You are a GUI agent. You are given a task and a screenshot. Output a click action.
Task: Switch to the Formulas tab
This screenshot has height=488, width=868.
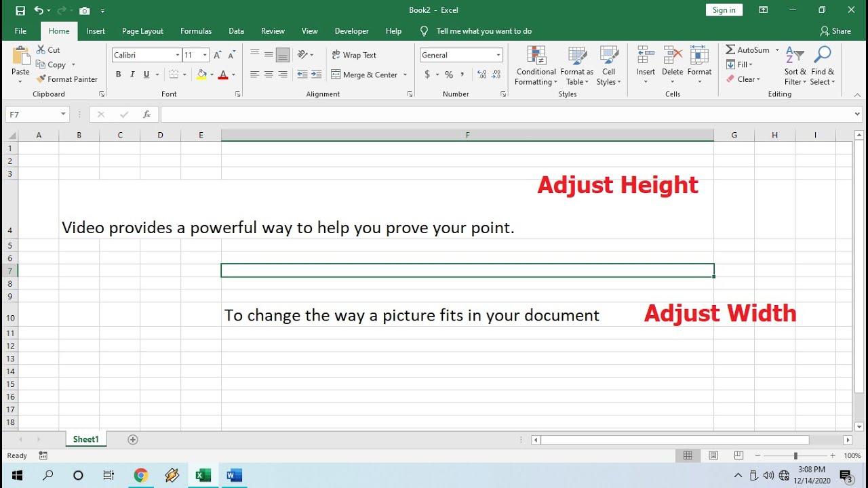pyautogui.click(x=196, y=31)
